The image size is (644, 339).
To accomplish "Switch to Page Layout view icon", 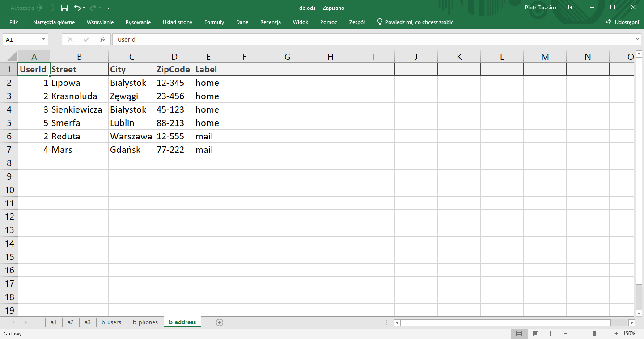I will 536,334.
